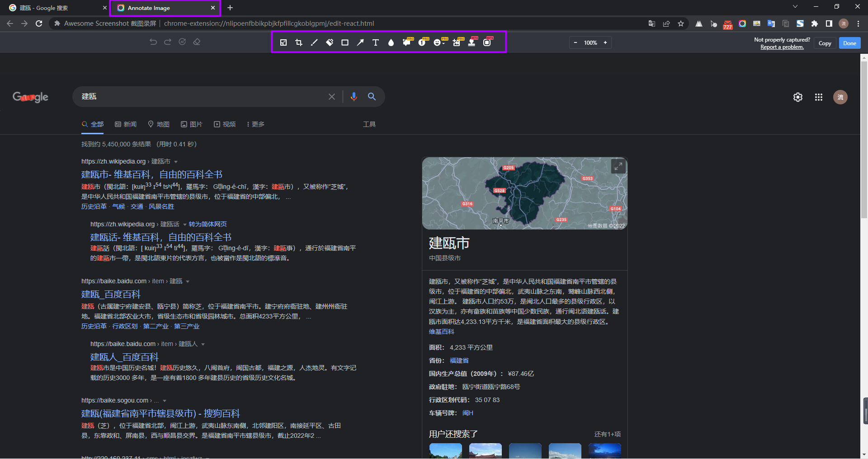
Task: Select the Arrow annotation tool
Action: [360, 42]
